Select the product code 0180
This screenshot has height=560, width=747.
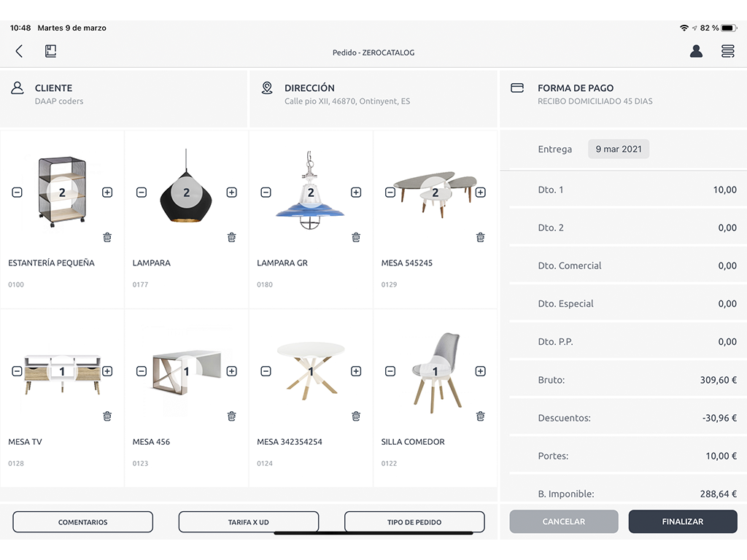coord(265,284)
